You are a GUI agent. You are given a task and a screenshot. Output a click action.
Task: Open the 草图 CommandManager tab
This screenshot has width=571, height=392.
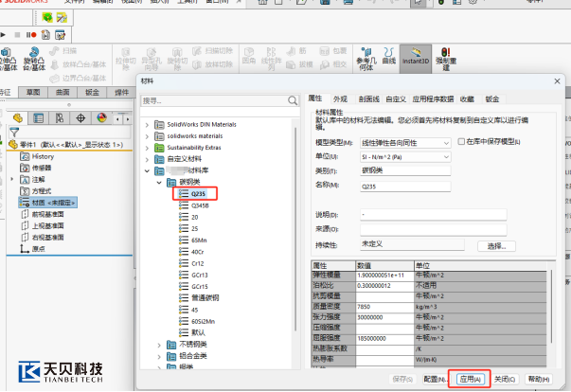pyautogui.click(x=33, y=93)
